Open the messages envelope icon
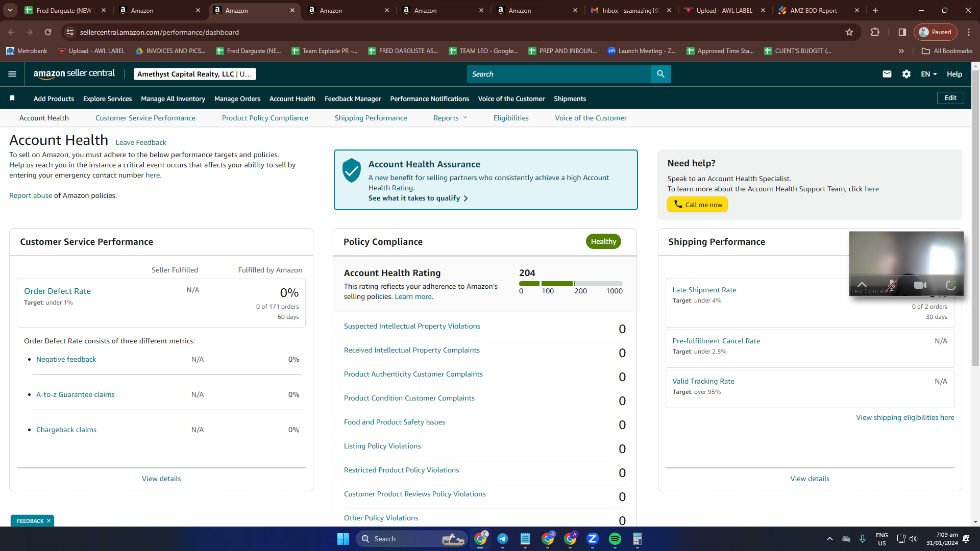Screen dimensions: 980x551 pyautogui.click(x=887, y=74)
